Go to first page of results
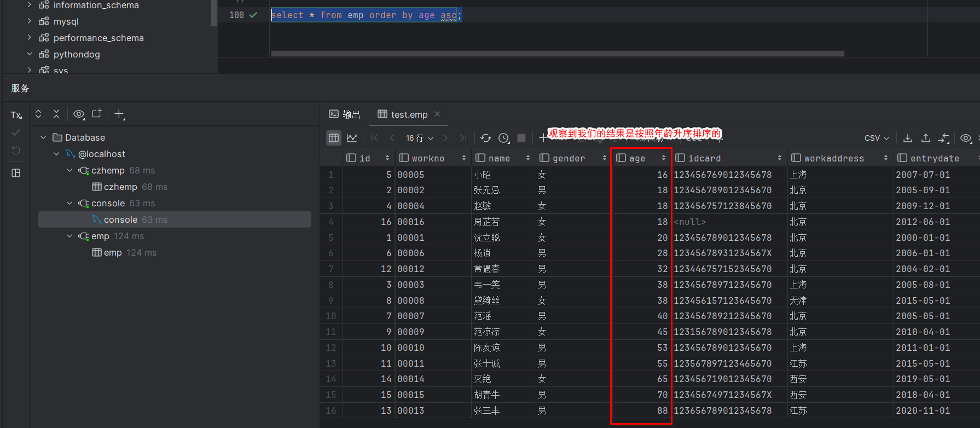Viewport: 980px width, 428px height. tap(375, 138)
